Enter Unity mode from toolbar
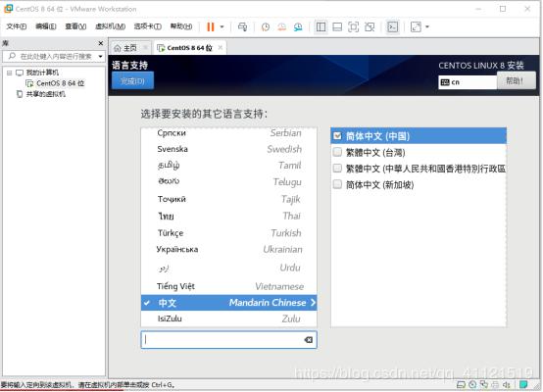Image resolution: width=543 pixels, height=392 pixels. 370,26
